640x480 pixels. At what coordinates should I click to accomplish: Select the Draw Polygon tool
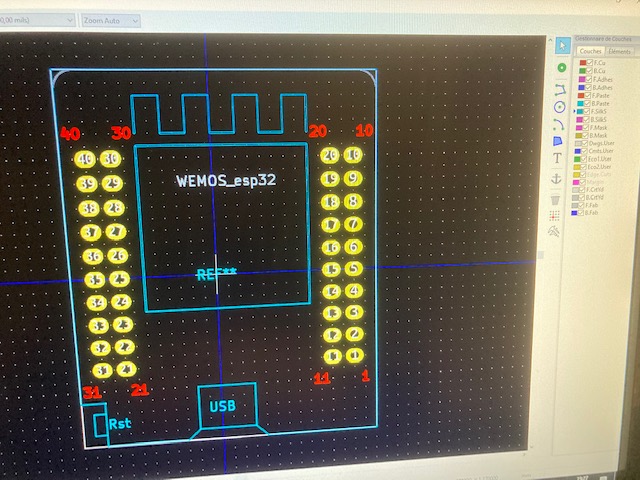click(x=558, y=141)
